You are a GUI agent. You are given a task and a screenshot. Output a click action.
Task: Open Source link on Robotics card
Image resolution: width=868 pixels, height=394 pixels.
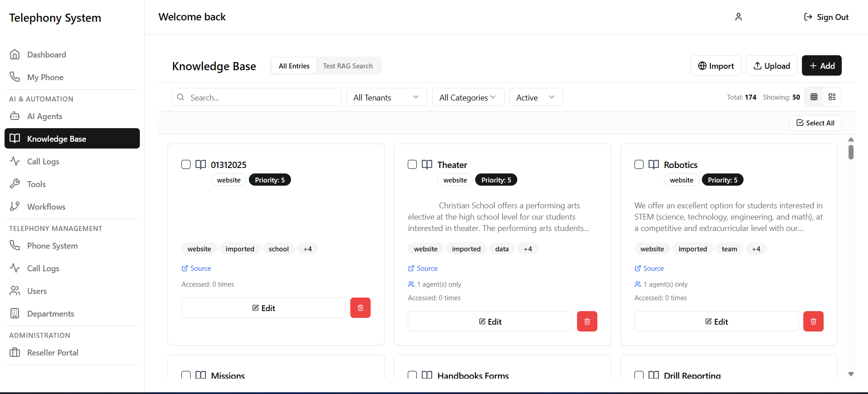click(649, 268)
